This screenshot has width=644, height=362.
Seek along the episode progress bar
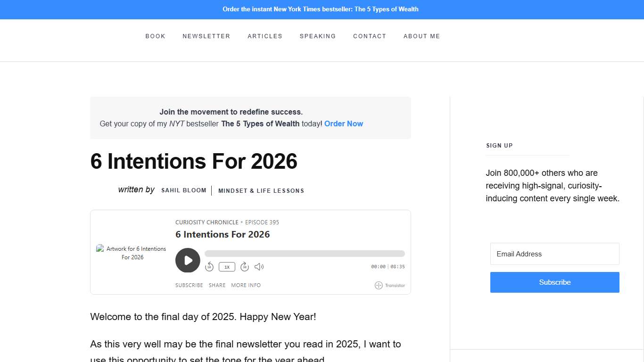304,253
